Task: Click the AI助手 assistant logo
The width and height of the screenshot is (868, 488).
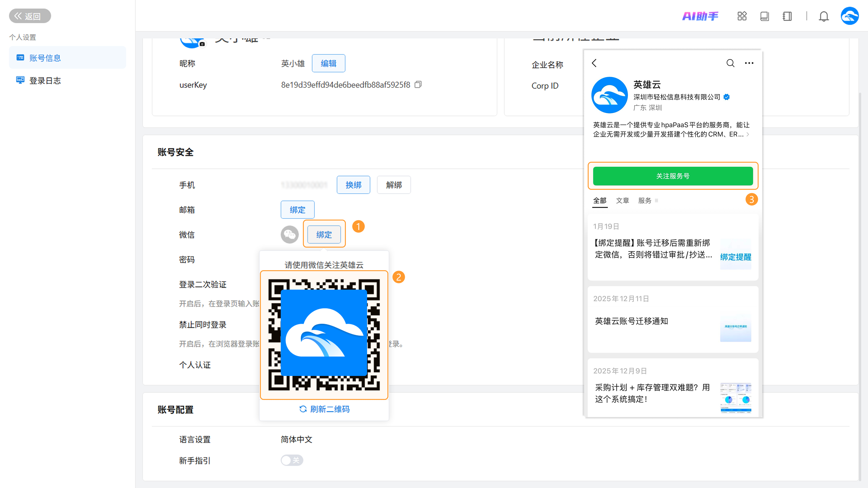Action: coord(700,16)
